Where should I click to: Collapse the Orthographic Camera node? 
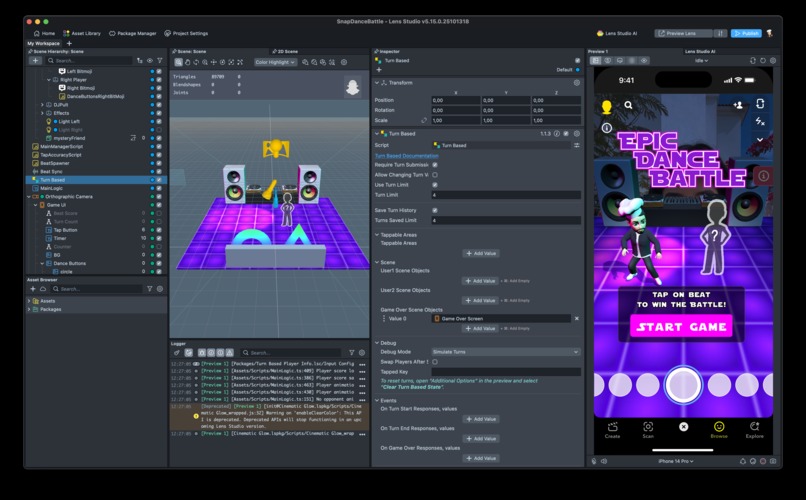pos(29,197)
